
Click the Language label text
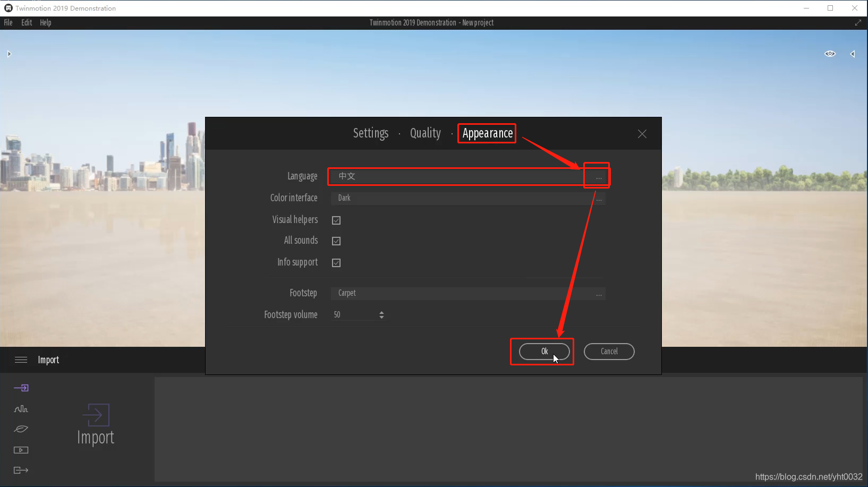click(x=302, y=176)
